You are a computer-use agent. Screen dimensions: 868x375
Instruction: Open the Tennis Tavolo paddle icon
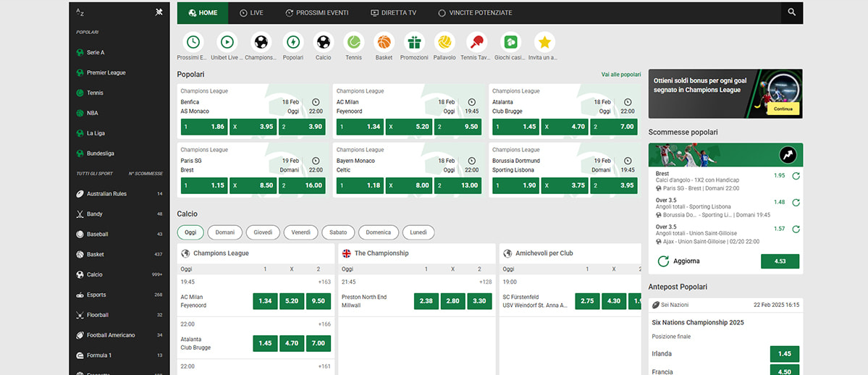coord(476,42)
